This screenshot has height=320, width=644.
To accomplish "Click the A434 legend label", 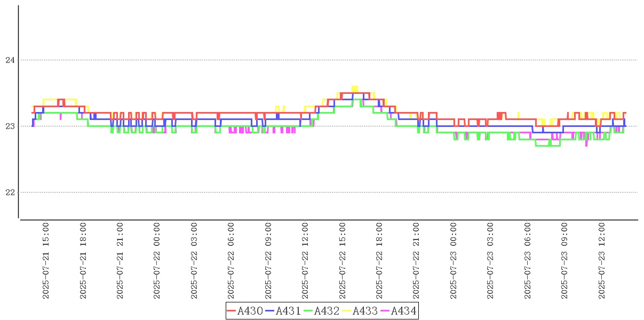I will point(403,311).
